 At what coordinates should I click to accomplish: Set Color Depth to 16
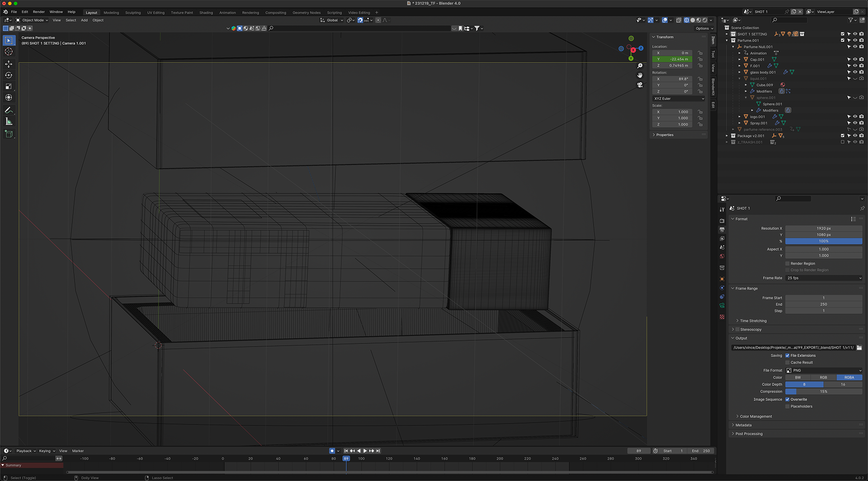pos(842,385)
